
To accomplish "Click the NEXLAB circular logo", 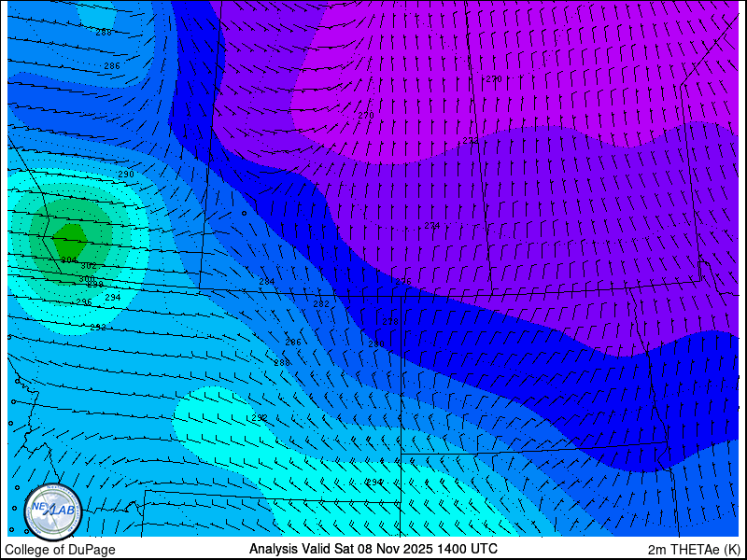I will pos(53,512).
